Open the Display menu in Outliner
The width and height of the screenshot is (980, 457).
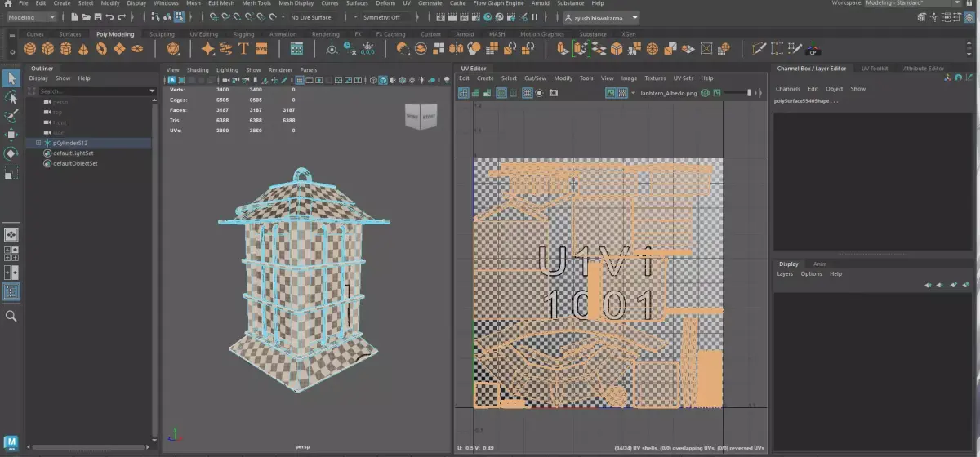point(38,78)
